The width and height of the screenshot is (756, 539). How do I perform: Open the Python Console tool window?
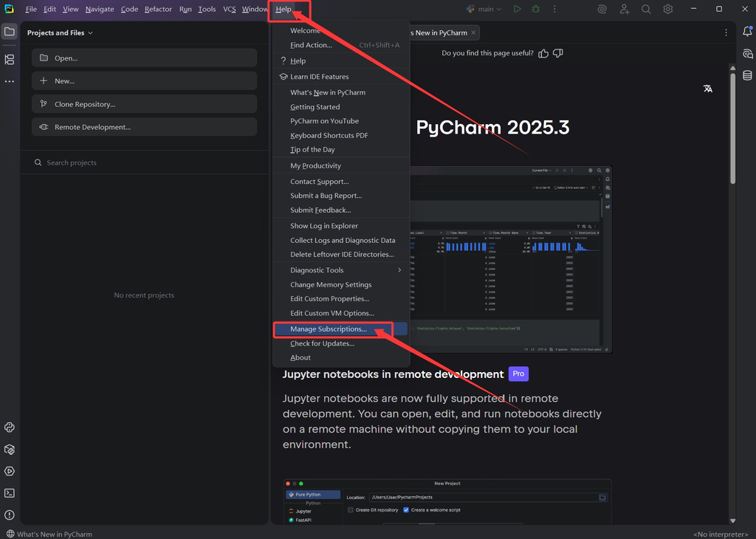(x=9, y=428)
